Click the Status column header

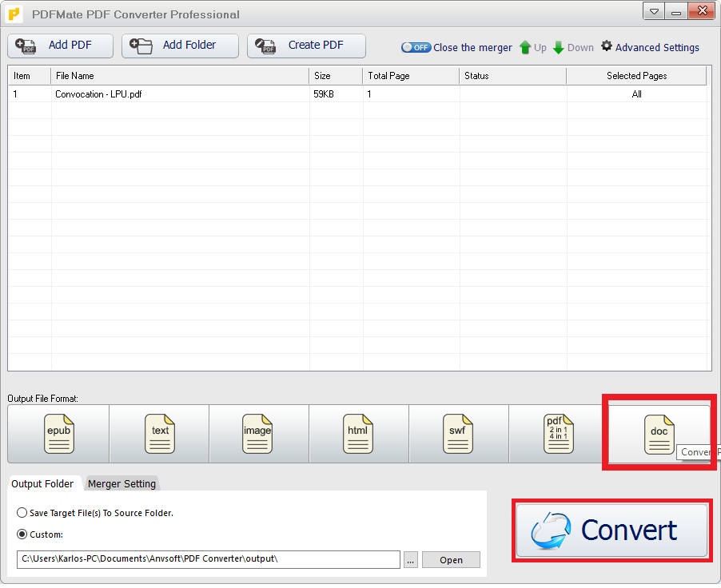coord(512,76)
